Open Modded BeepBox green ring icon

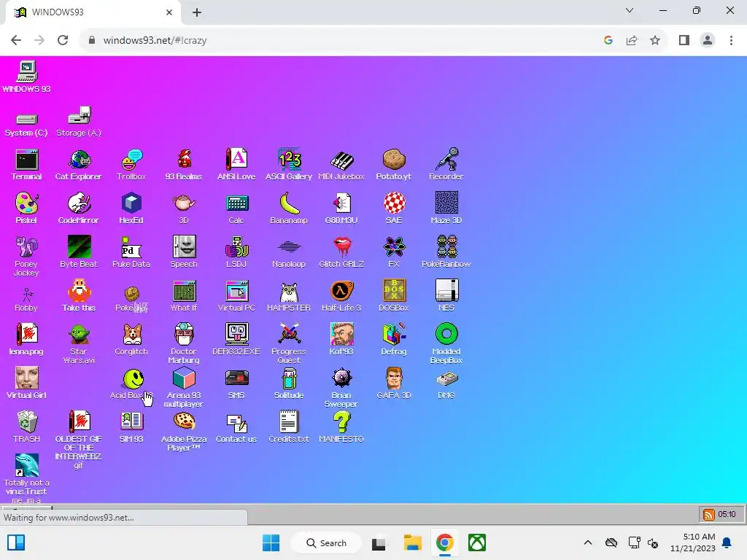coord(446,344)
